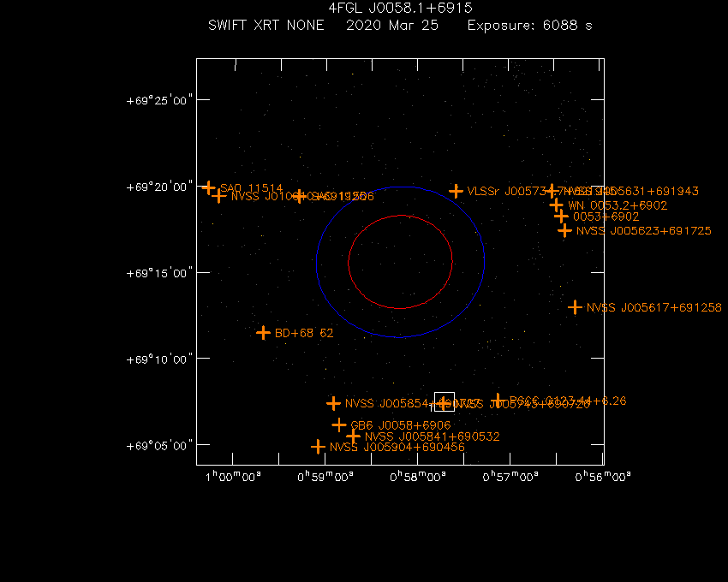Click the white square box source marker
728x582 pixels.
[x=445, y=402]
